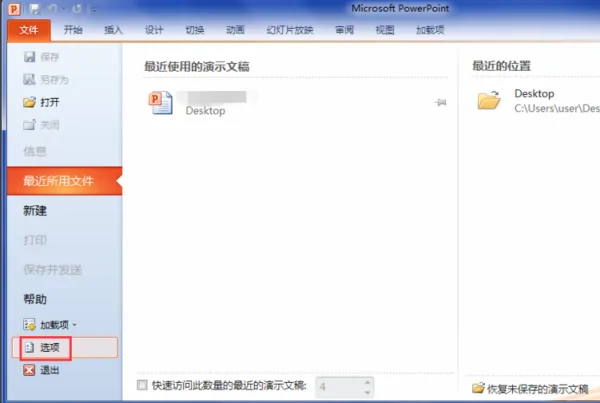Click the 最近的位置 heading
The height and width of the screenshot is (403, 600).
point(501,66)
